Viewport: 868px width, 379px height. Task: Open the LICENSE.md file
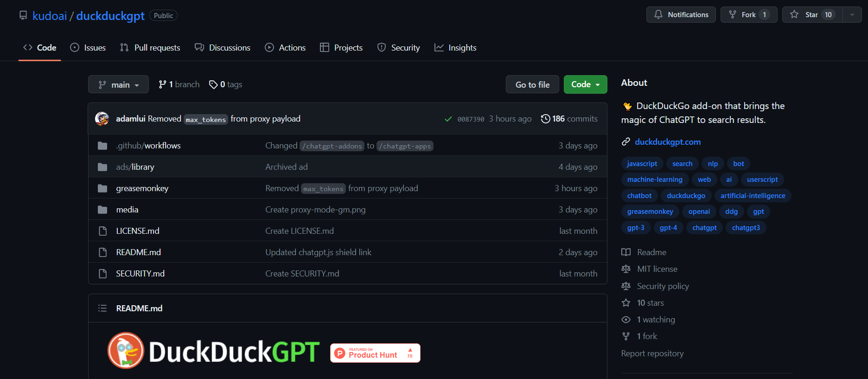[138, 231]
